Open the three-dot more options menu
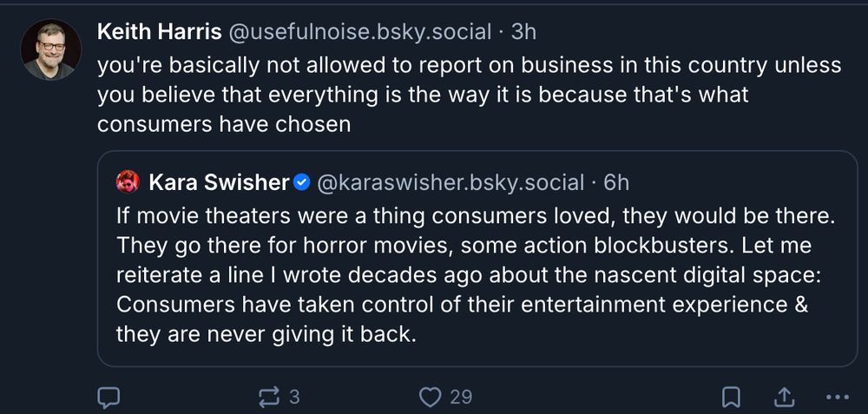868x414 pixels. [x=837, y=397]
